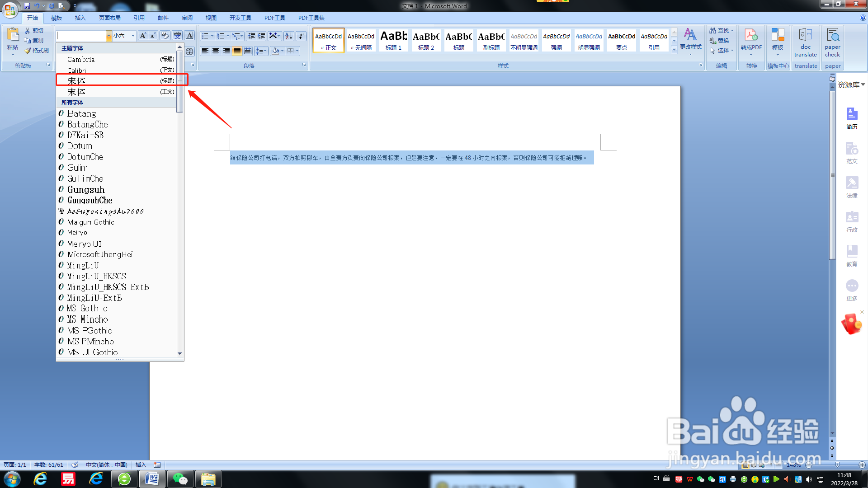Click the Sort (A-Z) icon
This screenshot has width=868, height=488.
(x=288, y=36)
